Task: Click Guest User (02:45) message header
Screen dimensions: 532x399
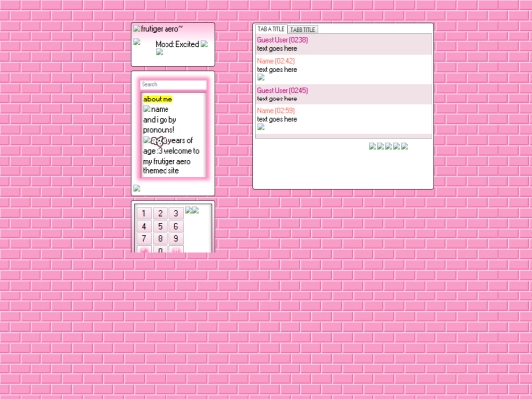Action: coord(283,91)
